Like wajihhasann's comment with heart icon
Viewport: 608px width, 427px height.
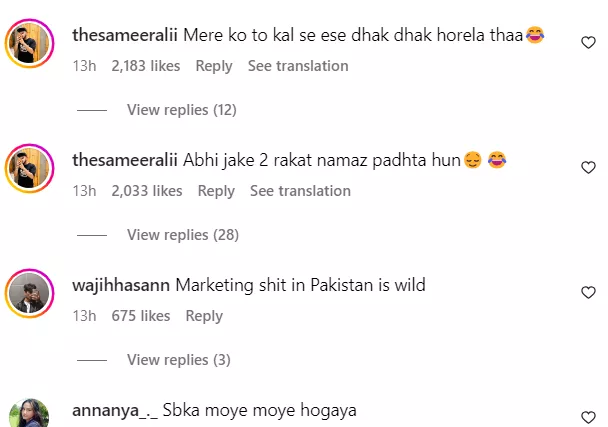pyautogui.click(x=588, y=293)
